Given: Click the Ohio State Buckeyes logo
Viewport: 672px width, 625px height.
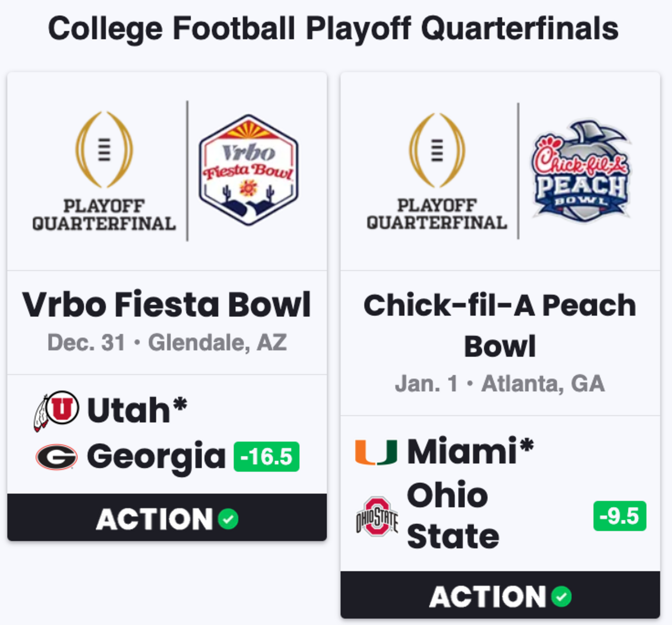Looking at the screenshot, I should 377,516.
